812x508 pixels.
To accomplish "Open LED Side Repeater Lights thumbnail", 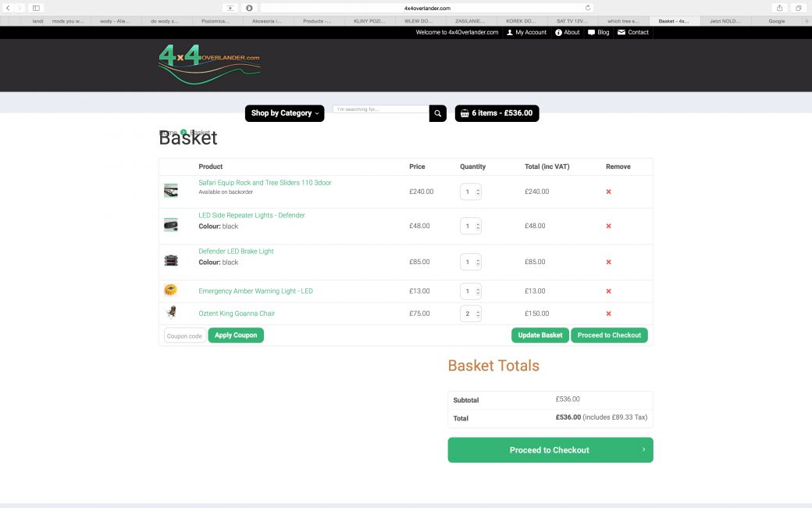I will [x=171, y=225].
